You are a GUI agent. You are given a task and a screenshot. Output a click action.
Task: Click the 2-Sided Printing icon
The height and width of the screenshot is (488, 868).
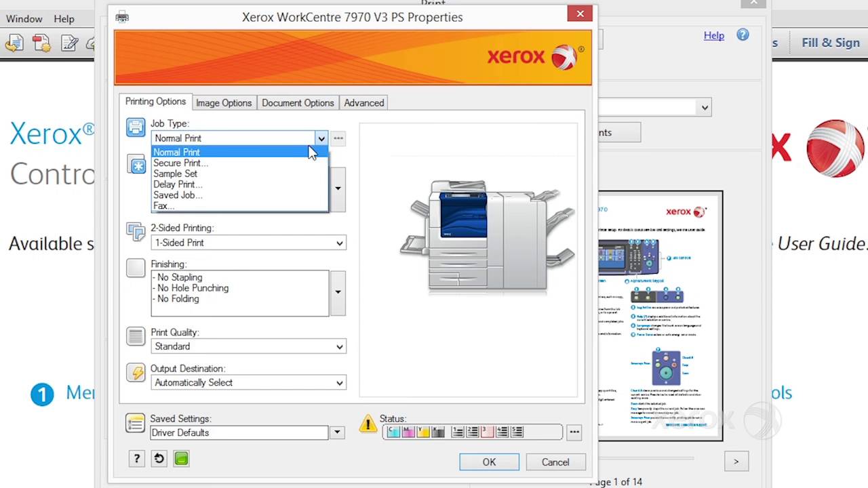(x=136, y=232)
